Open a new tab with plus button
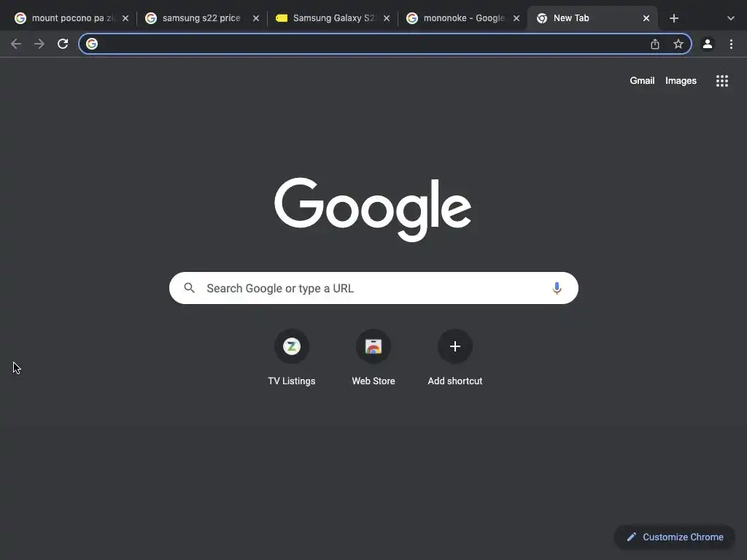 (x=673, y=18)
